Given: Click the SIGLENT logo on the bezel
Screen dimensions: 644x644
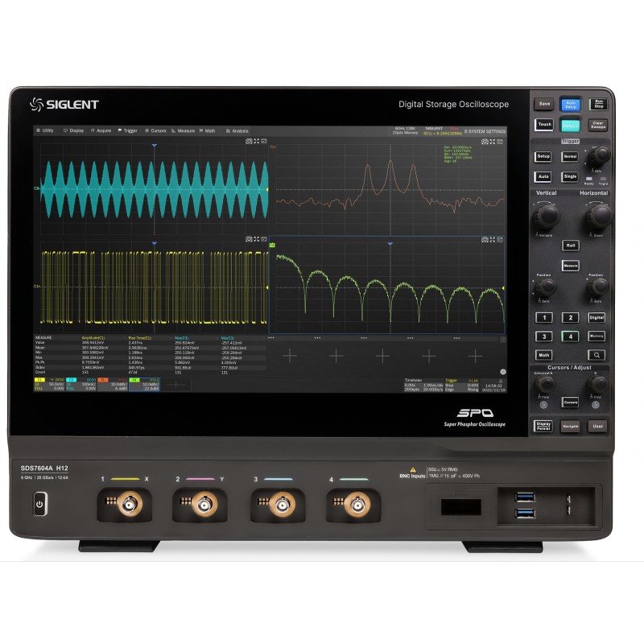Looking at the screenshot, I should tap(64, 105).
